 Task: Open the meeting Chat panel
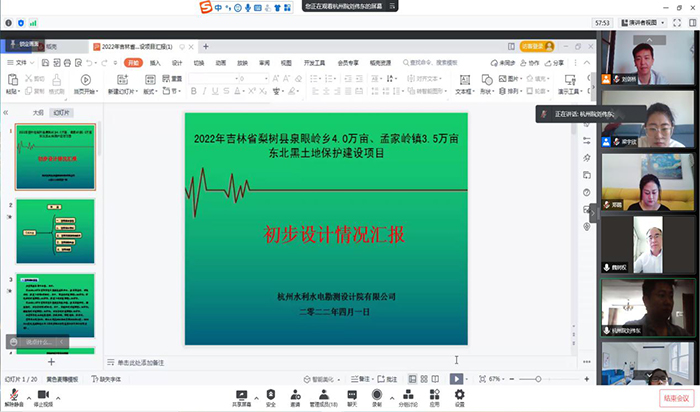coord(352,397)
